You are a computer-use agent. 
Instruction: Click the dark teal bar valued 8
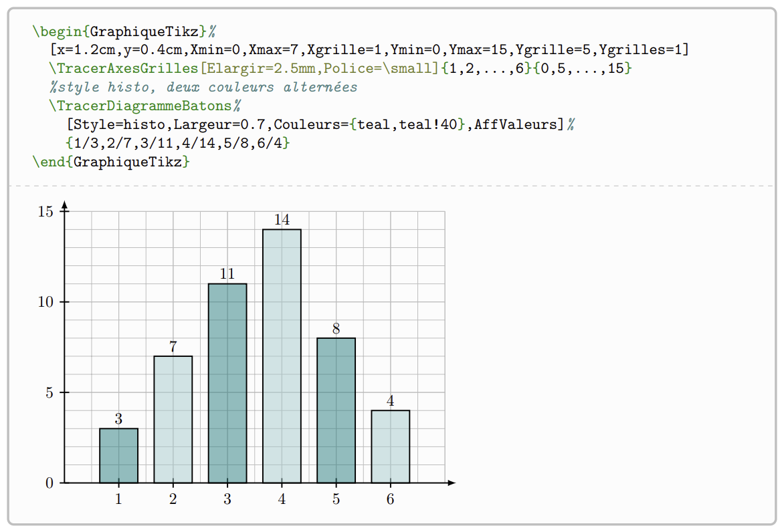[x=336, y=410]
